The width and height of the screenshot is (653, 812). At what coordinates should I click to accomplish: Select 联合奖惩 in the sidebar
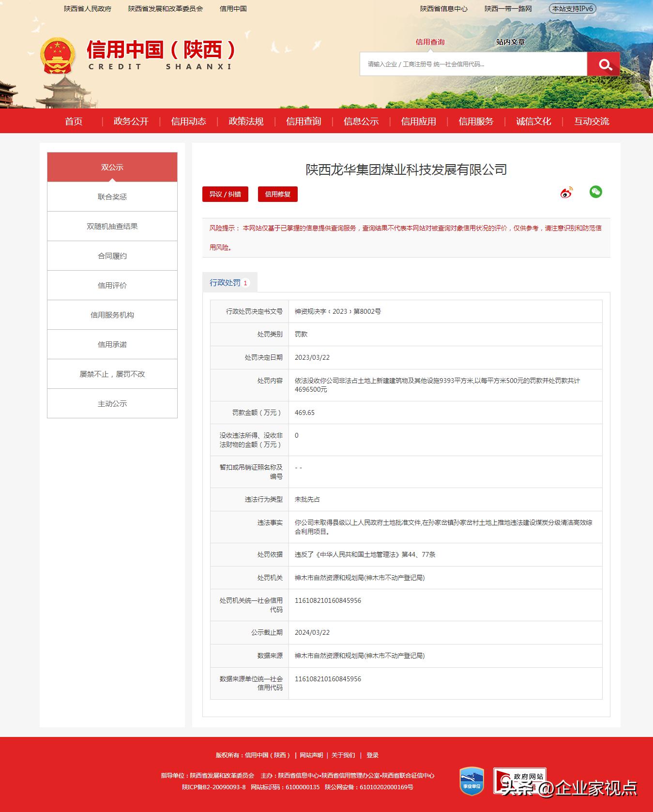(112, 197)
